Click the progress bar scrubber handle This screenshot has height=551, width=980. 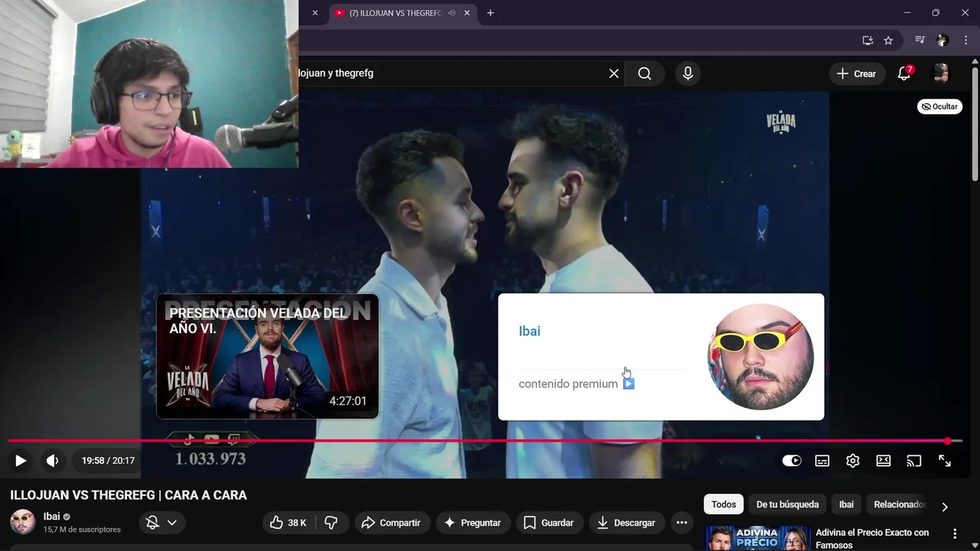(x=948, y=442)
